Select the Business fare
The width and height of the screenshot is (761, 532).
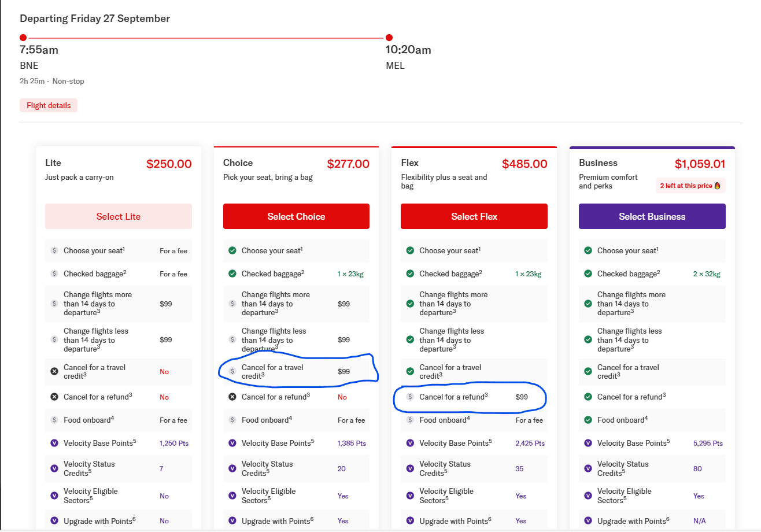click(x=652, y=216)
